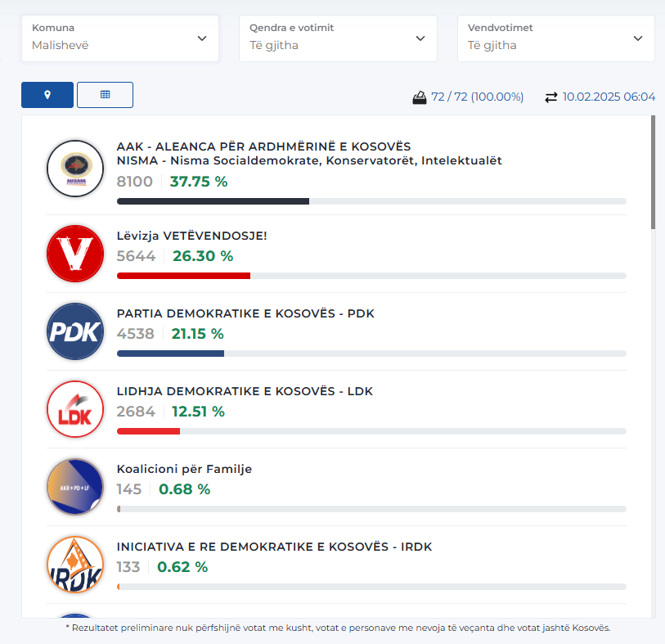
Task: Click the 37.75 % percentage value
Action: point(199,182)
